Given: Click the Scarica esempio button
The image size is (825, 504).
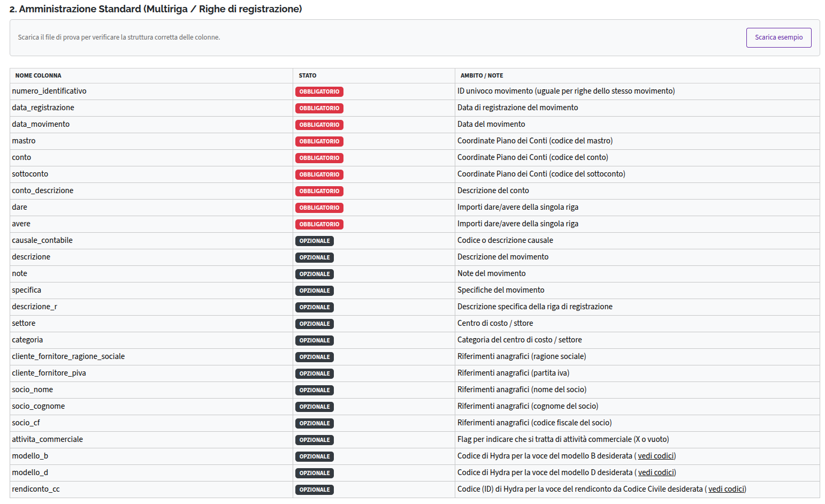Looking at the screenshot, I should [x=778, y=37].
